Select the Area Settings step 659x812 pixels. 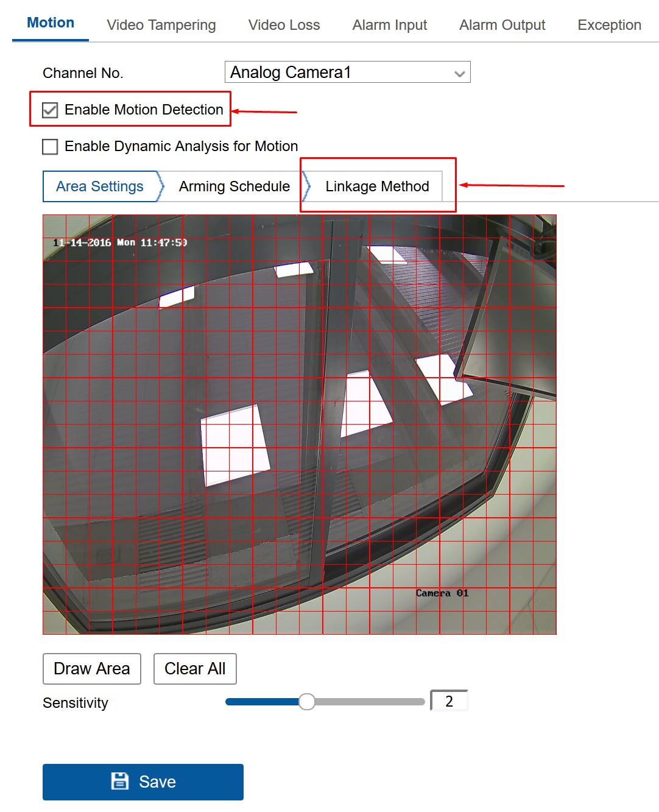click(x=100, y=186)
